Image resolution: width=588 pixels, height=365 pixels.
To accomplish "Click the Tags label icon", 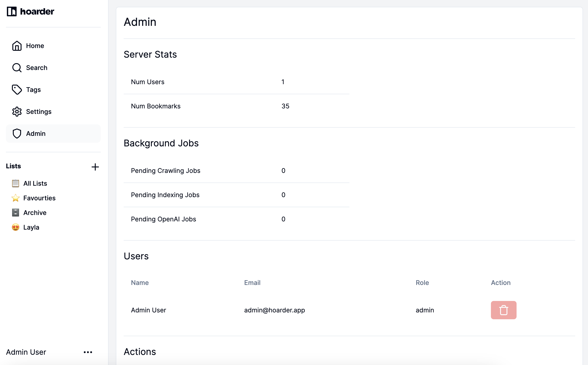I will [17, 90].
